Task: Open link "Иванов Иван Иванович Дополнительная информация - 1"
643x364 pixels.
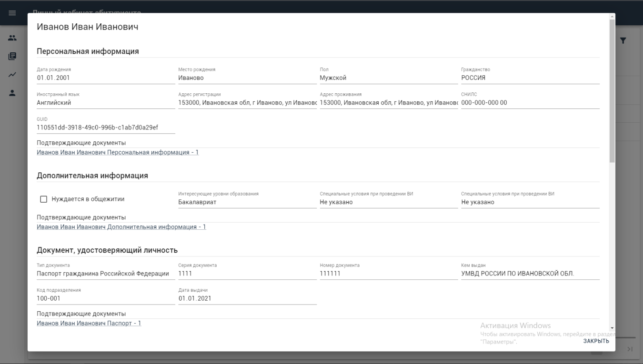Action: [121, 227]
